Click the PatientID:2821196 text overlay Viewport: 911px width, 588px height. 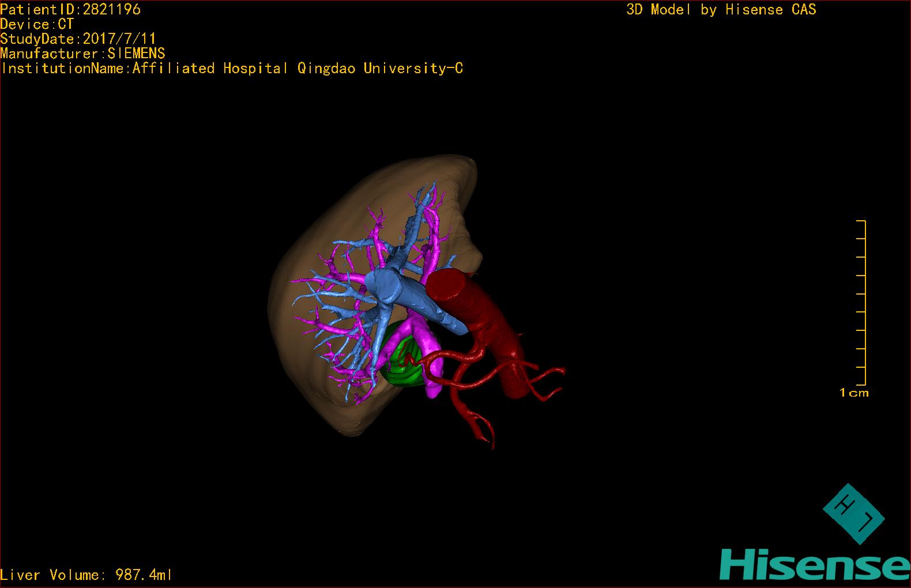(x=70, y=9)
